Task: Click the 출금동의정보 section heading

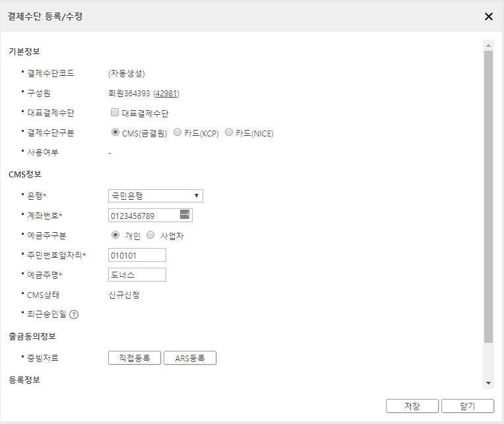Action: pyautogui.click(x=32, y=336)
